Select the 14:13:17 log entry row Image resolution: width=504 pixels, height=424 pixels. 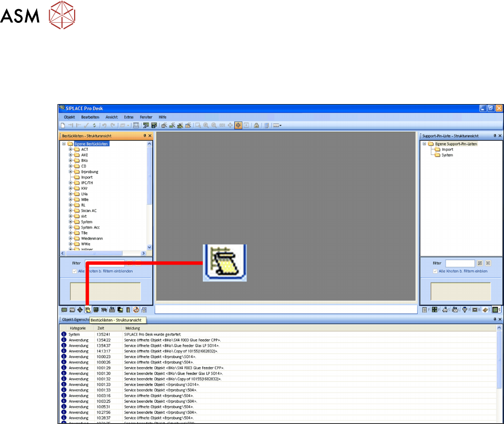tap(278, 351)
